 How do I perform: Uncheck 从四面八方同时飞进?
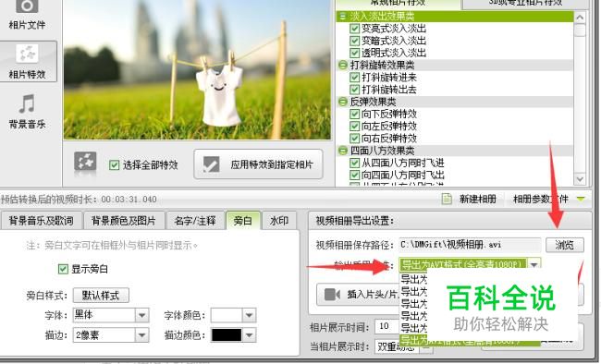point(354,163)
